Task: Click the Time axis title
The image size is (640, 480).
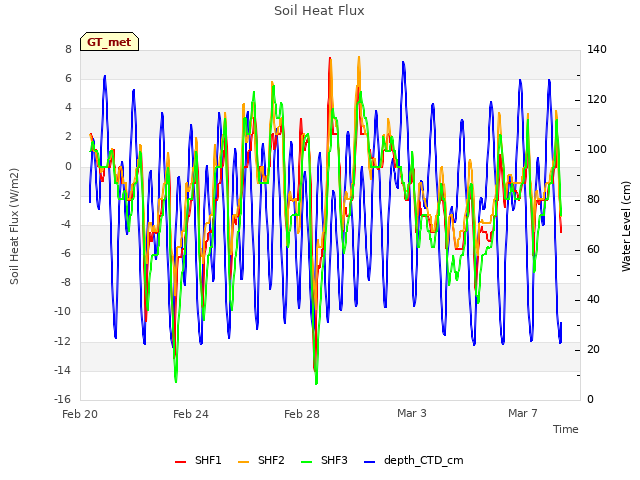Action: click(x=566, y=429)
